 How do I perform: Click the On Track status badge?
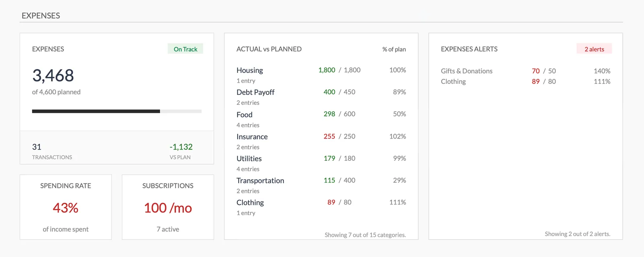click(185, 49)
